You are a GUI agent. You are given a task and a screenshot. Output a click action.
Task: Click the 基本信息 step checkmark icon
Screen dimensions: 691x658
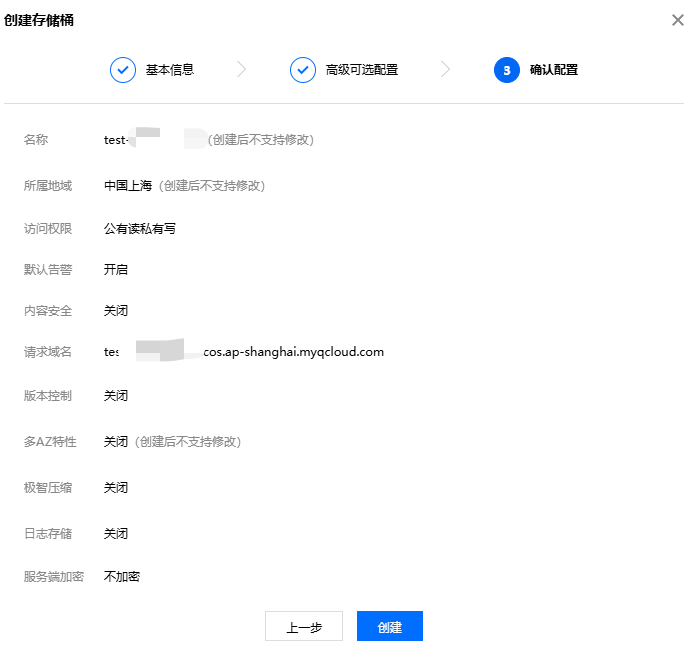point(123,70)
